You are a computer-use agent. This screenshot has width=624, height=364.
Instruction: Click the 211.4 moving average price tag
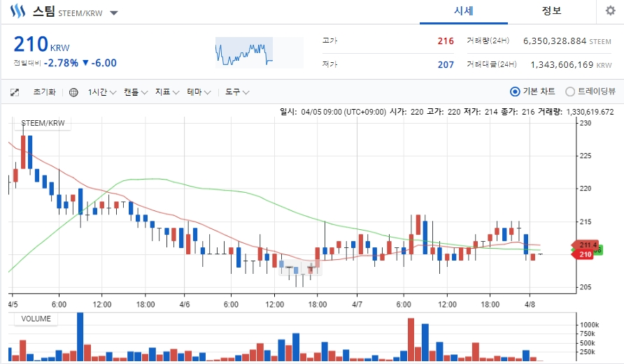point(585,245)
